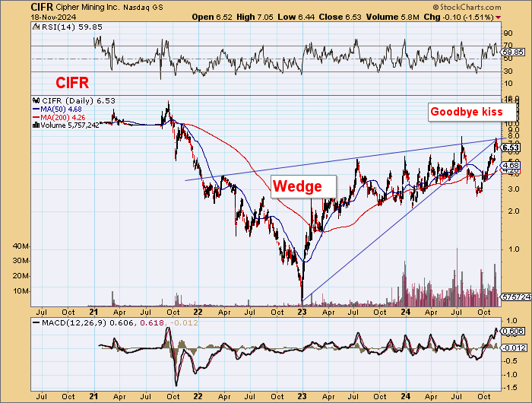Click the Close 6.53 value in header

[x=340, y=17]
